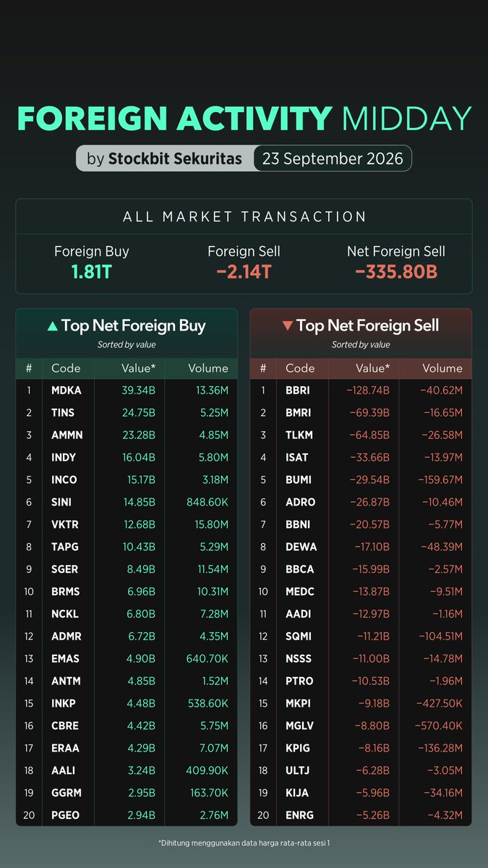The height and width of the screenshot is (868, 488).
Task: Click the Foreign Buy 1.81T figure
Action: (92, 273)
